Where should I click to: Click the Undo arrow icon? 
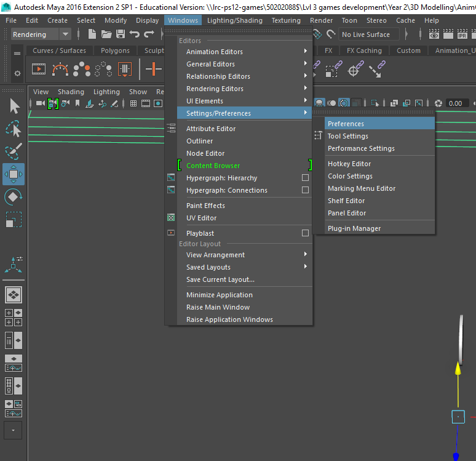click(135, 34)
